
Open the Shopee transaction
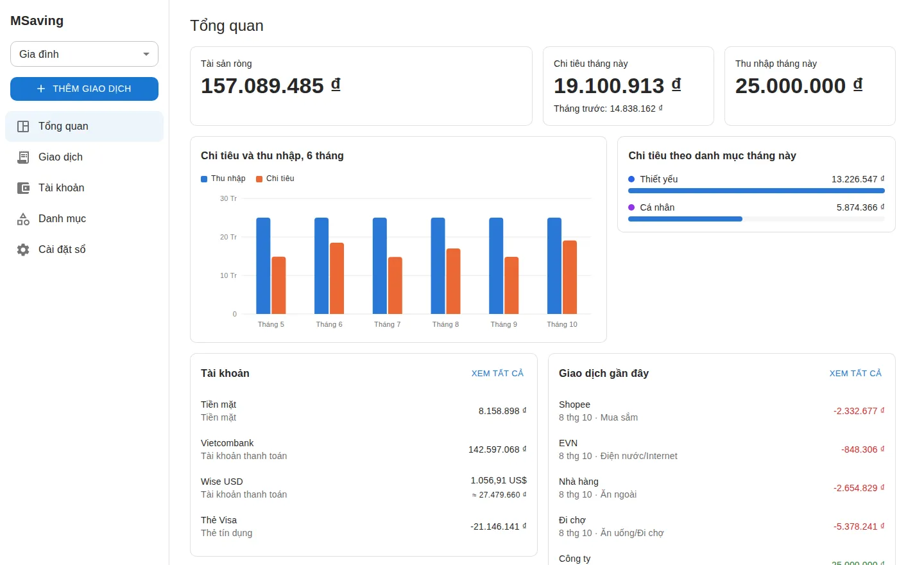coord(722,411)
